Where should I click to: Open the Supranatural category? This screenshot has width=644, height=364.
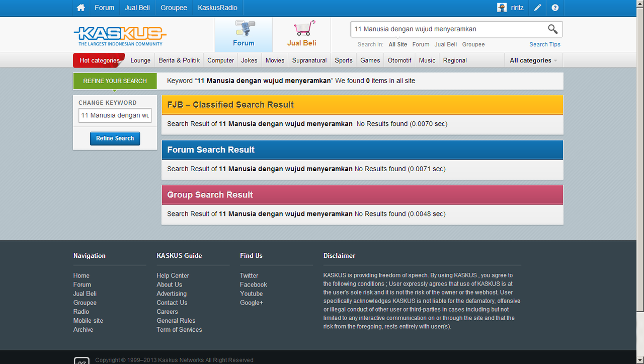coord(309,60)
